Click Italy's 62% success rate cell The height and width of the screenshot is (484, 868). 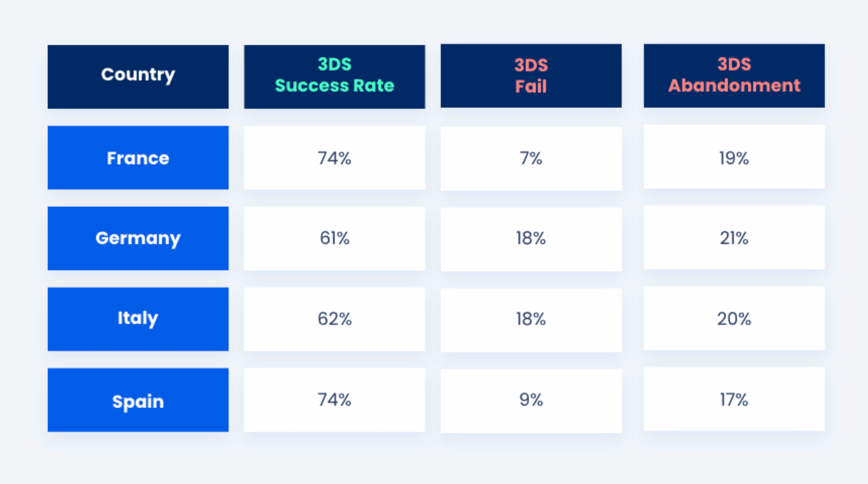[334, 319]
